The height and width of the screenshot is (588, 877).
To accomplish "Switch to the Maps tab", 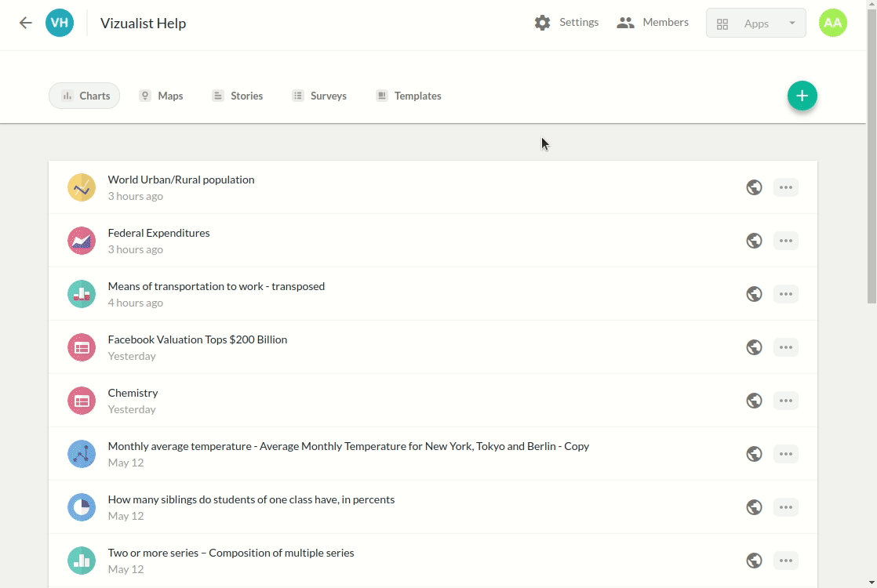I will point(161,96).
